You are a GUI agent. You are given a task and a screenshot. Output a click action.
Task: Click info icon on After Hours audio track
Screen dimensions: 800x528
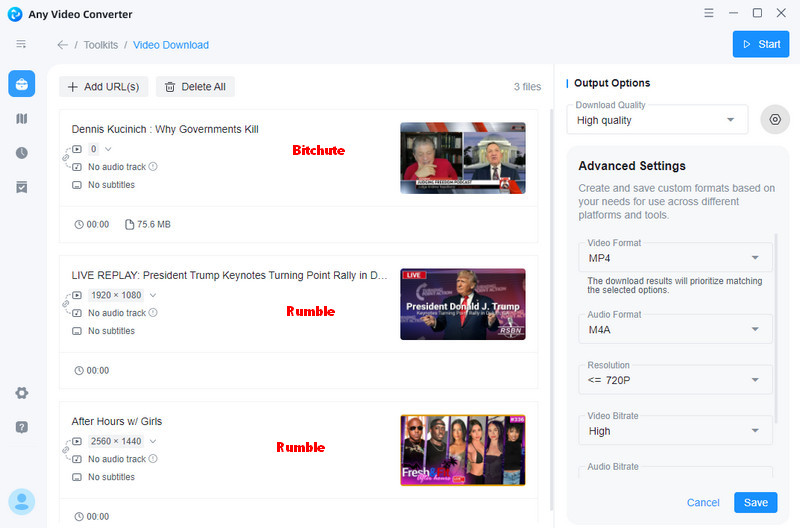coord(153,459)
